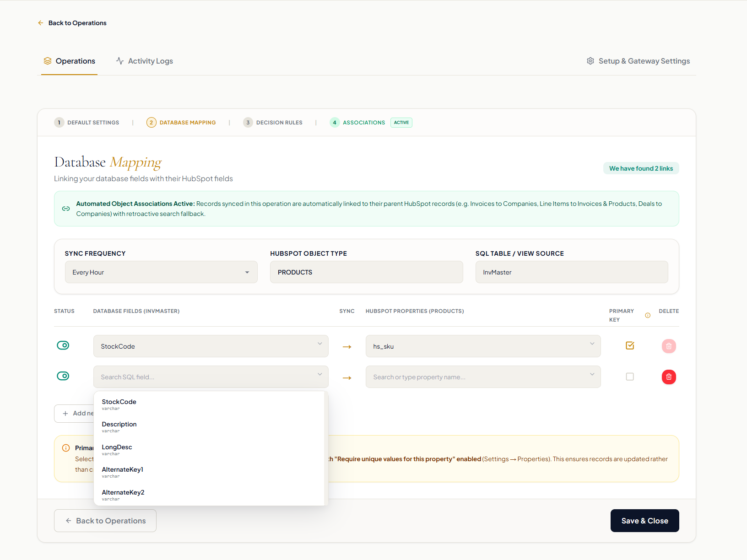Delete the empty mapping row with red trash
Screen dimensions: 747x560
point(669,377)
